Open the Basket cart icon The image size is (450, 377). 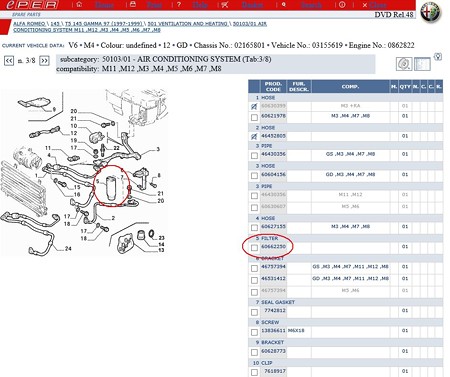pyautogui.click(x=225, y=4)
